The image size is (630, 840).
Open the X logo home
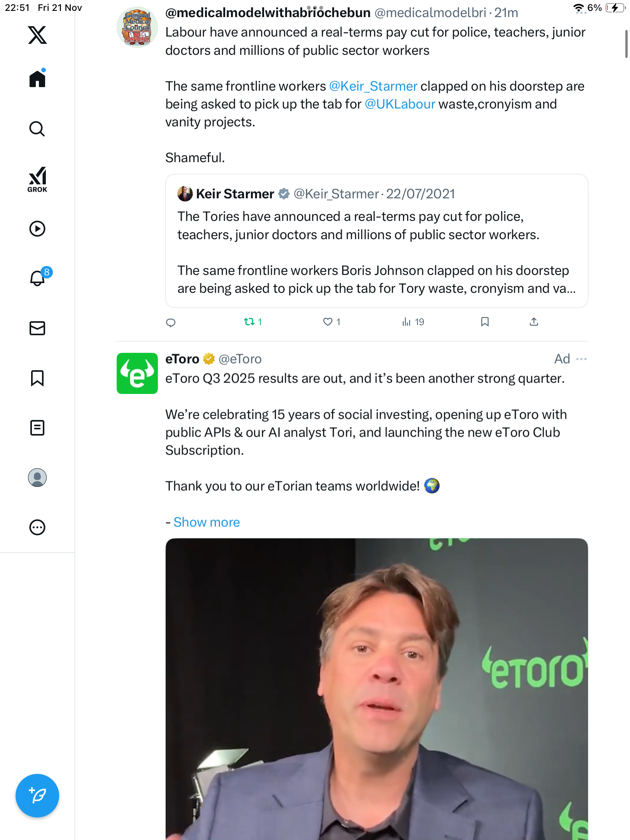37,35
